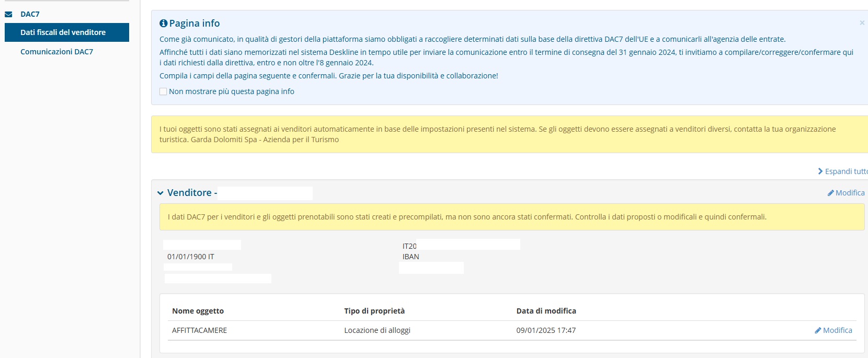Image resolution: width=868 pixels, height=358 pixels.
Task: Select the DAC7 sidebar heading
Action: 30,14
